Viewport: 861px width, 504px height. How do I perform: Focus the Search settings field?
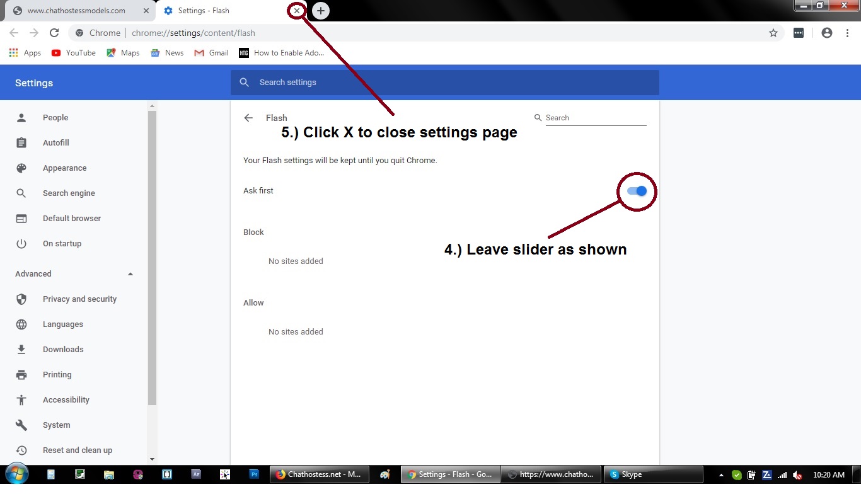pyautogui.click(x=445, y=83)
